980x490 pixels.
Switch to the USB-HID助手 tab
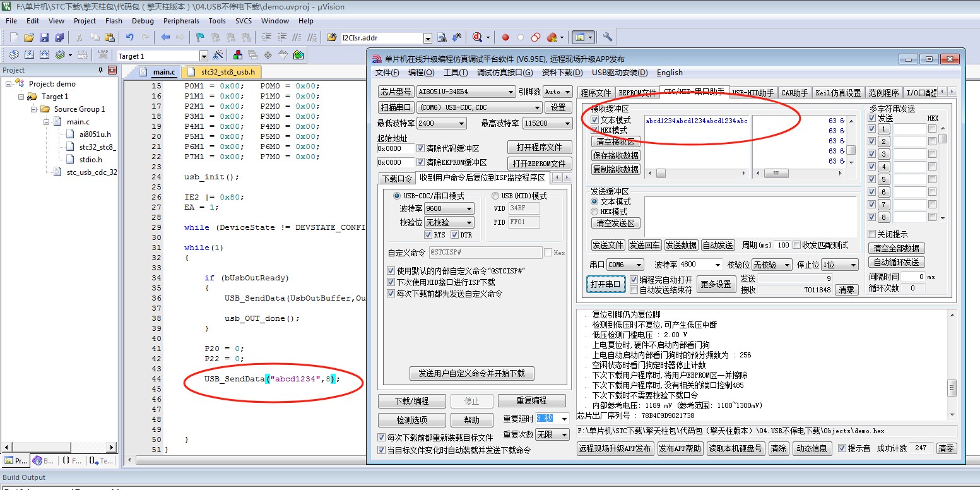tap(752, 92)
